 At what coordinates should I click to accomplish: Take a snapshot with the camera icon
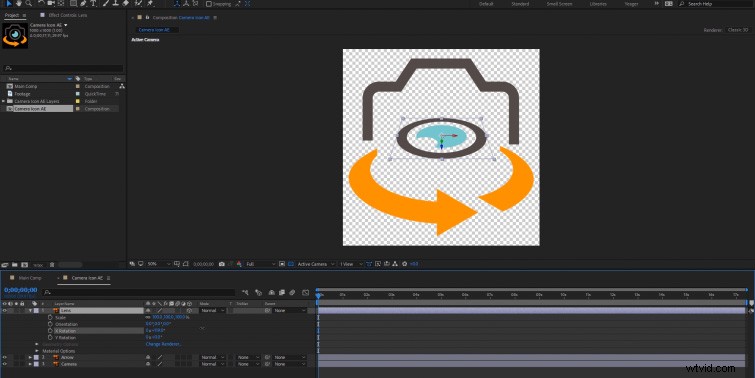(221, 264)
